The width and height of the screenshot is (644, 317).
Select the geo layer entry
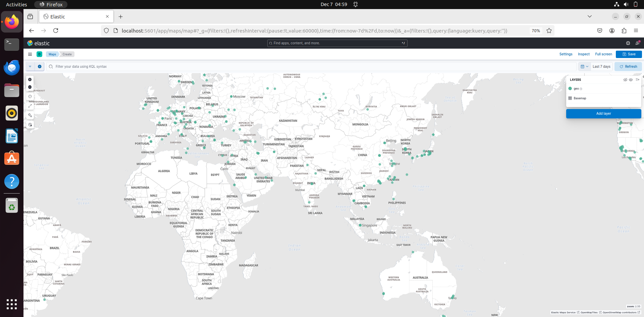pos(576,89)
